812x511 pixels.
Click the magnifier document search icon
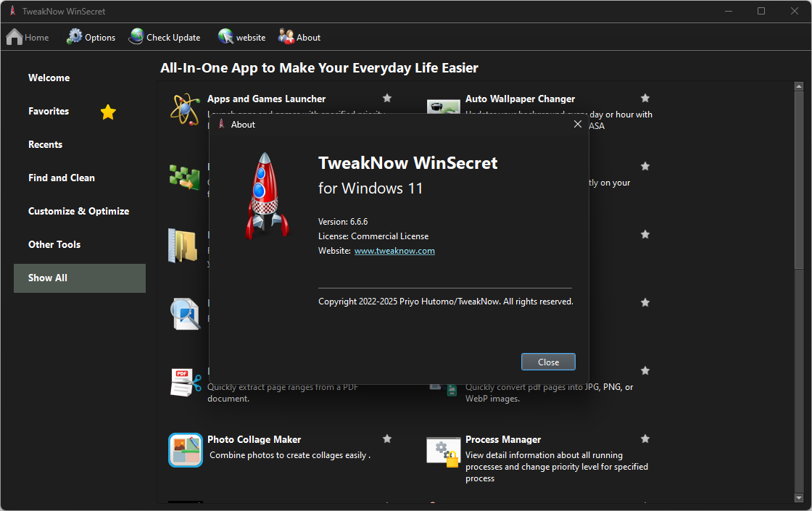pos(186,314)
